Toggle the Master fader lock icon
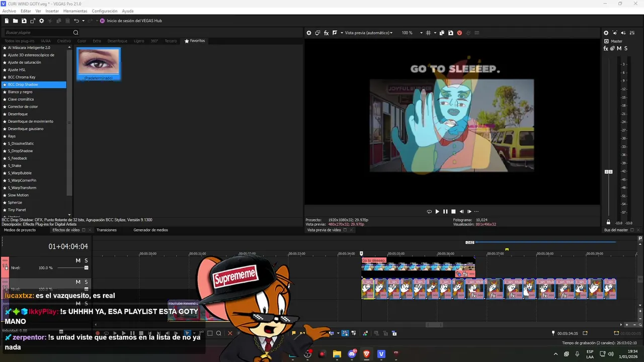The image size is (644, 362). (608, 222)
